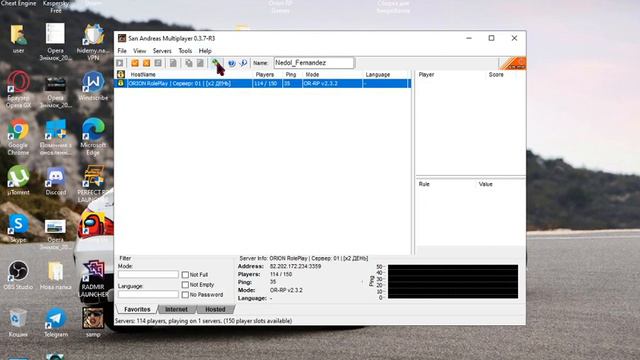Screen dimensions: 640x360
Task: Click the server address 82.202.172.234:3359
Action: (296, 266)
